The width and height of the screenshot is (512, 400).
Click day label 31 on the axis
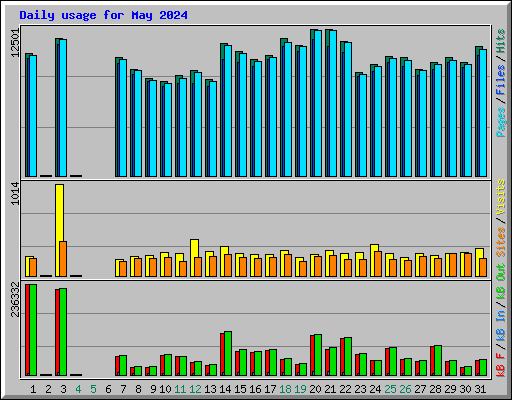point(480,389)
